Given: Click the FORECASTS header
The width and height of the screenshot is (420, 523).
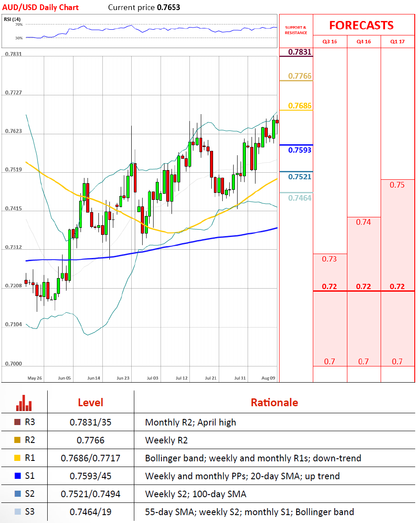Looking at the screenshot, I should (x=361, y=25).
